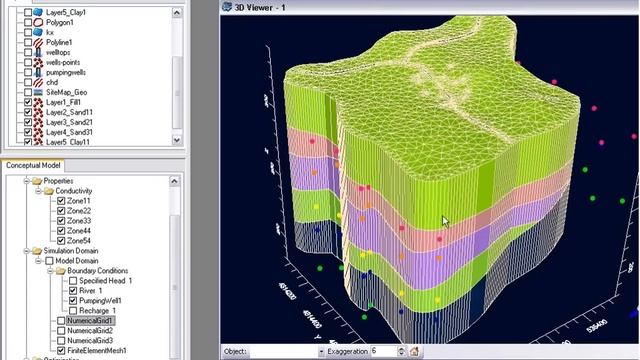
Task: Select the Zone22 label
Action: (x=79, y=211)
